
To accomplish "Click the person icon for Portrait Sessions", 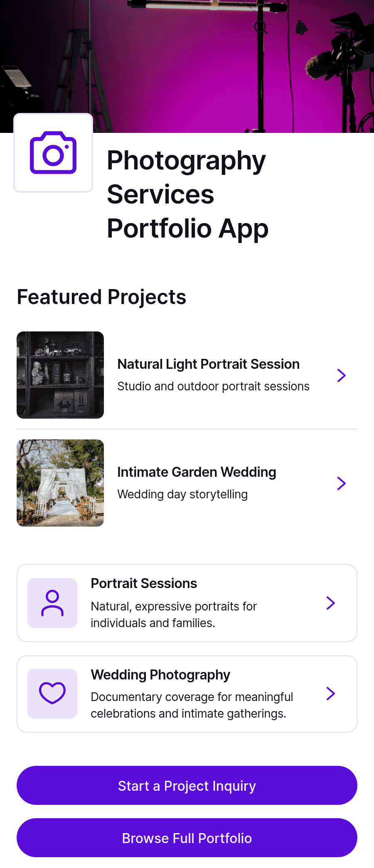I will click(x=52, y=603).
